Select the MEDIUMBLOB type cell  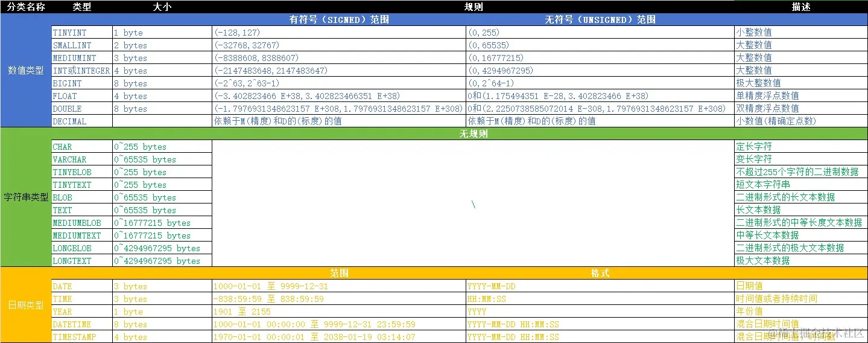point(82,222)
